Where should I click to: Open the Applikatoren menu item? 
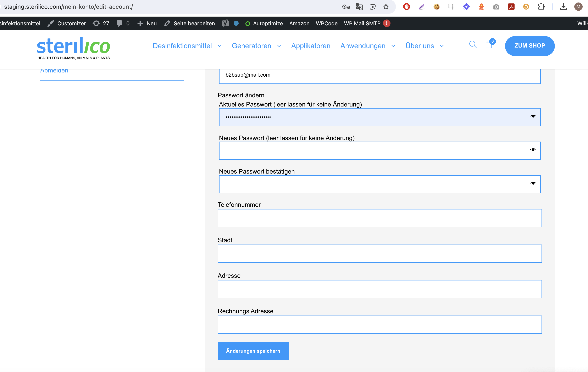click(x=311, y=46)
